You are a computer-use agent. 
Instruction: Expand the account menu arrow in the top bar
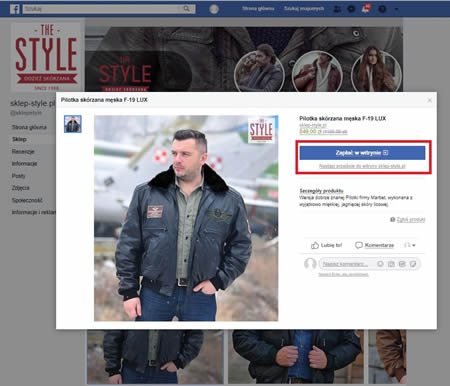[396, 9]
